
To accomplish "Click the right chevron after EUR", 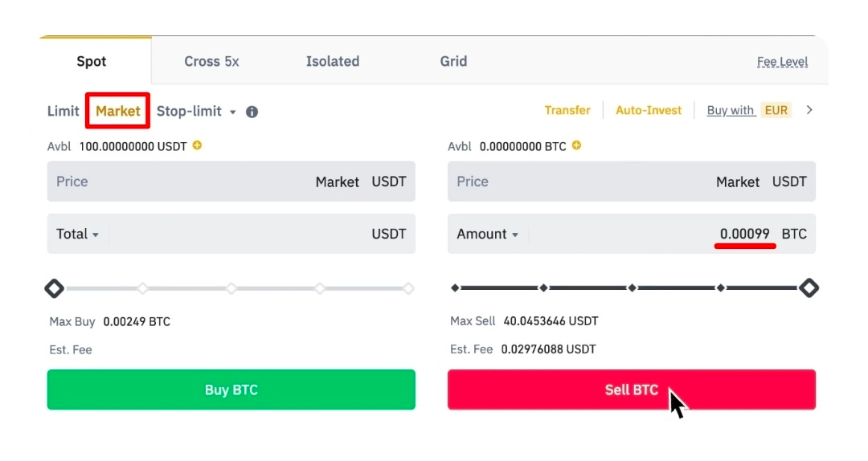I will tap(809, 110).
